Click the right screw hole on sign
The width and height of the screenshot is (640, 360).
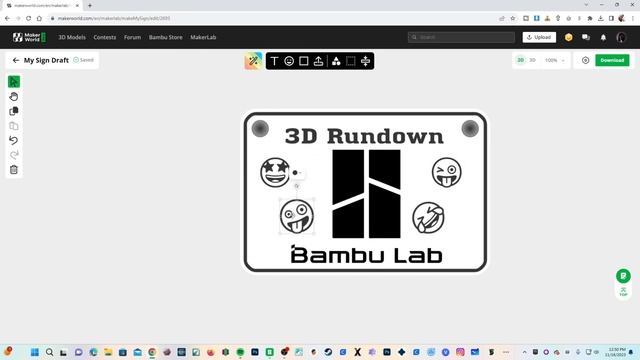(470, 129)
